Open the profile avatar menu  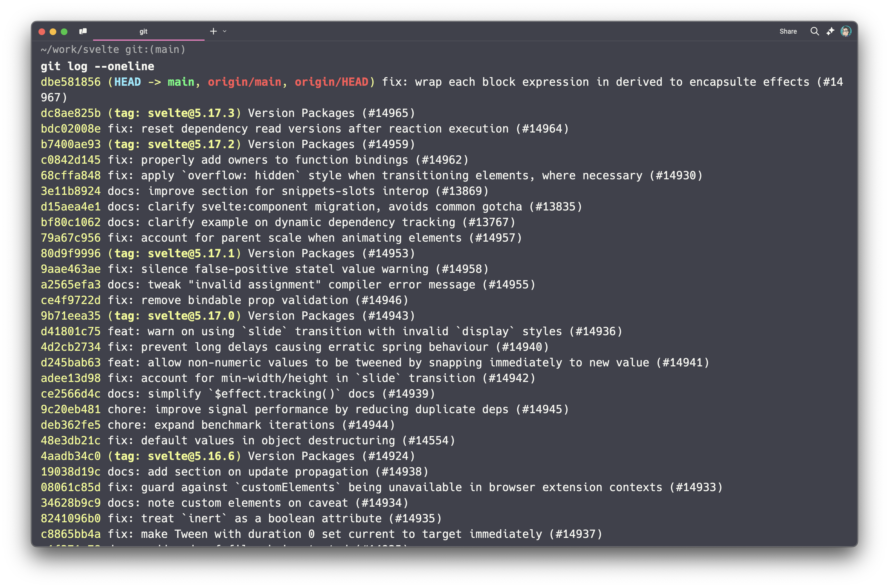(846, 31)
